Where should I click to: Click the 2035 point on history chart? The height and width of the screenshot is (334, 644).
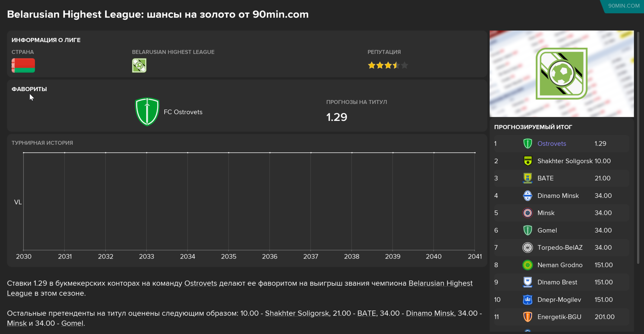pos(229,153)
